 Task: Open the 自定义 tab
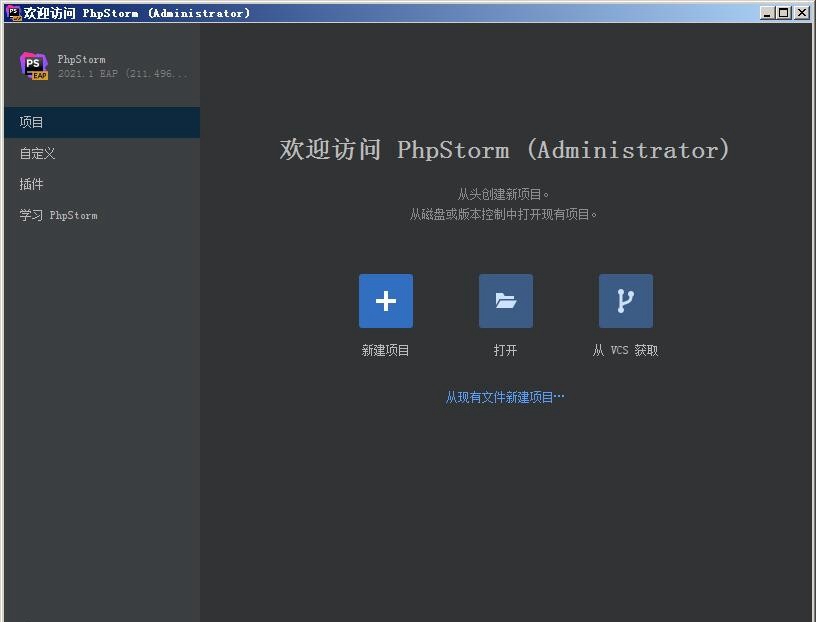click(x=102, y=154)
